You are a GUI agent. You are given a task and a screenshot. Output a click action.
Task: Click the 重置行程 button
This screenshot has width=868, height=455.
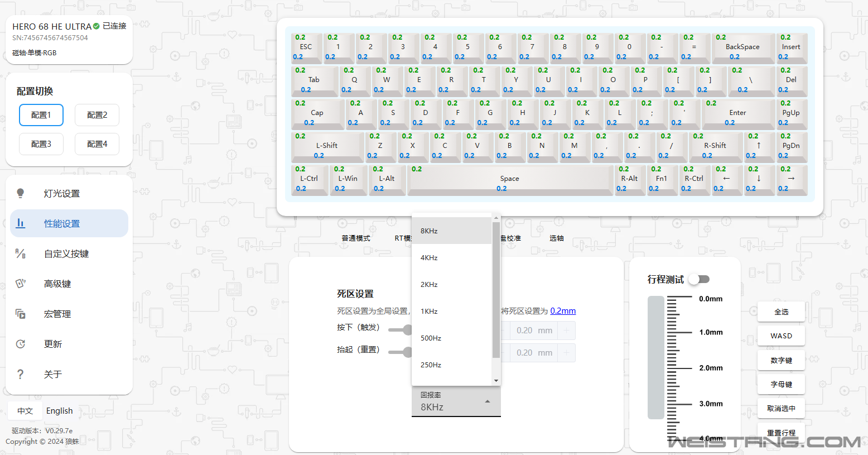pos(781,432)
